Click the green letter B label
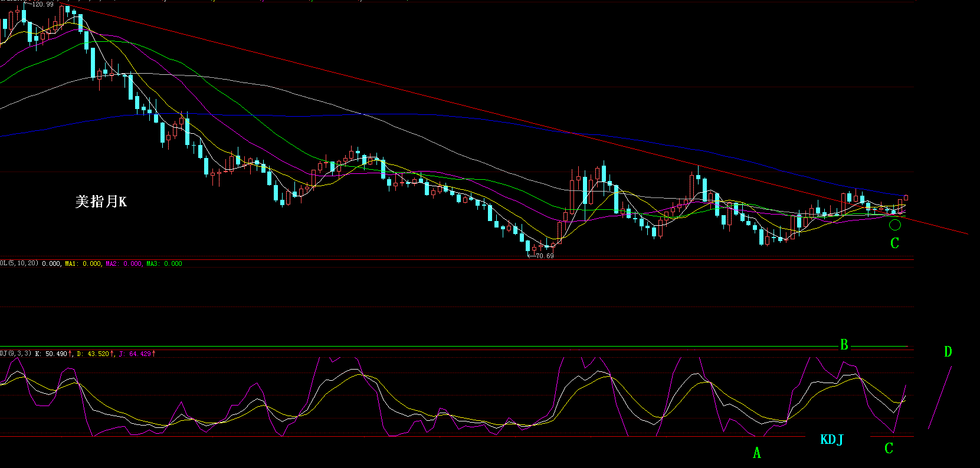This screenshot has width=980, height=468. tap(844, 345)
